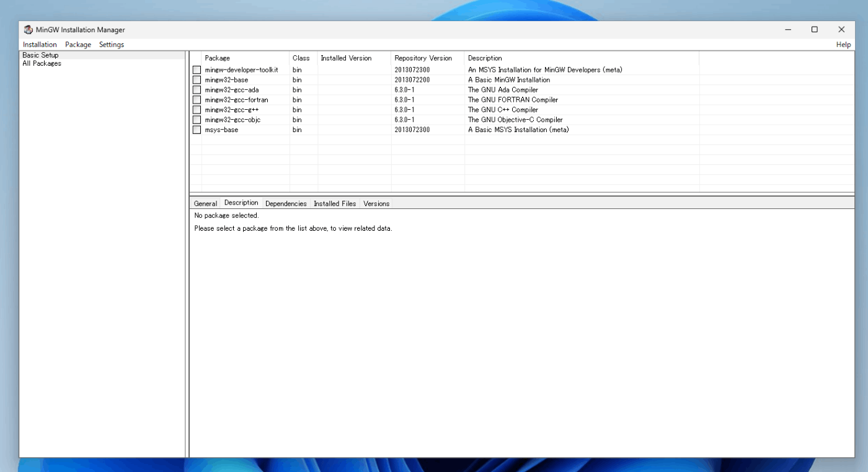Switch to the Dependencies tab
Screen dimensions: 868x472
[286, 203]
